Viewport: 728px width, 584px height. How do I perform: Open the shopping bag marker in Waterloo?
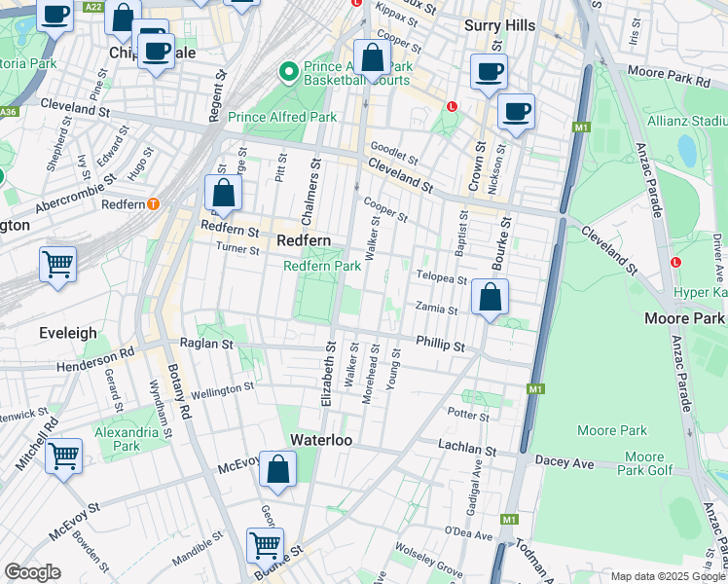coord(277,470)
